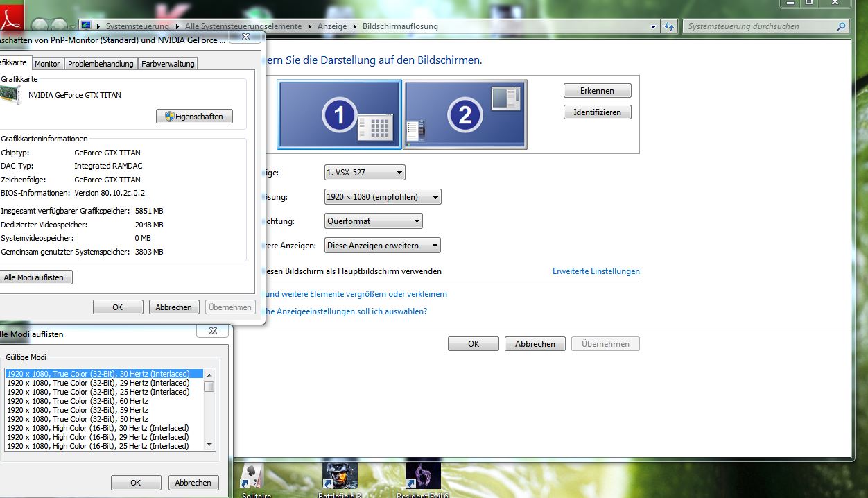
Task: Click the search magnifier icon
Action: (841, 26)
